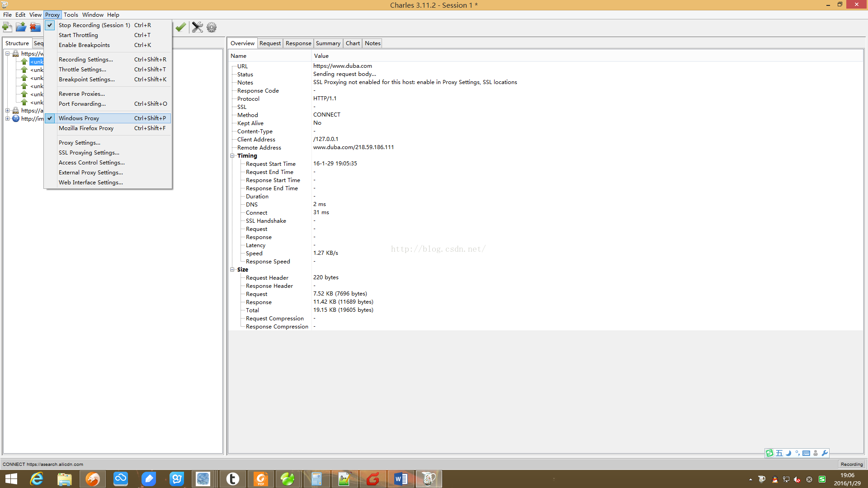Click the Name column header
The width and height of the screenshot is (868, 488).
[270, 56]
